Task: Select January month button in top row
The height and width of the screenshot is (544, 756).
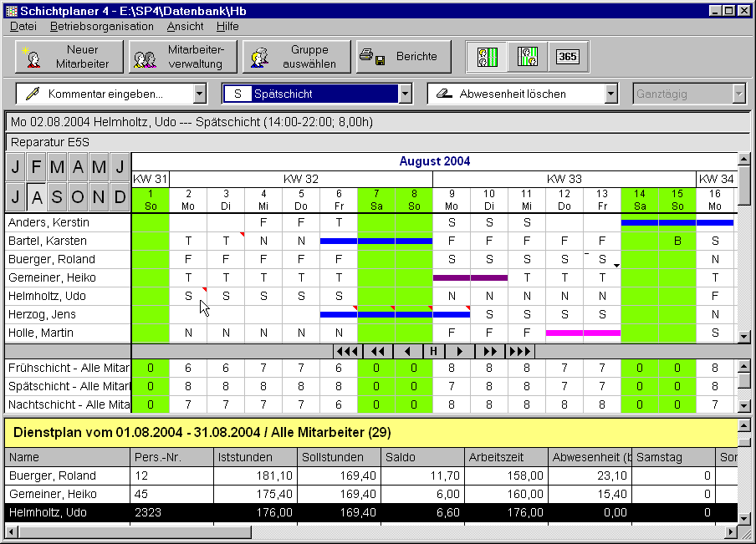Action: pos(15,167)
